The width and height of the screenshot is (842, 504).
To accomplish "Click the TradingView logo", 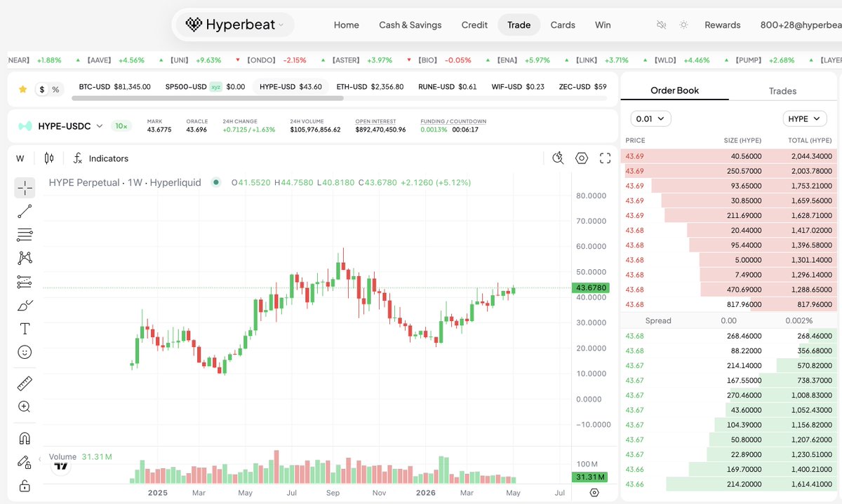I will (x=61, y=465).
